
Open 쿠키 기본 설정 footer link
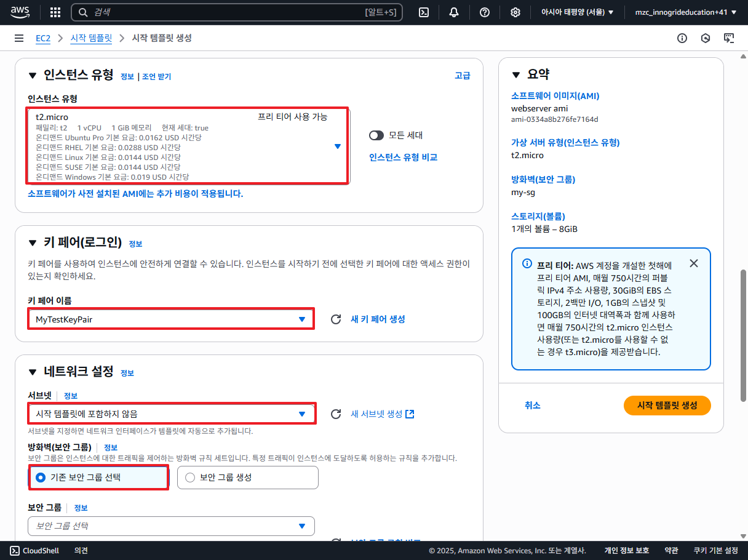point(716,551)
